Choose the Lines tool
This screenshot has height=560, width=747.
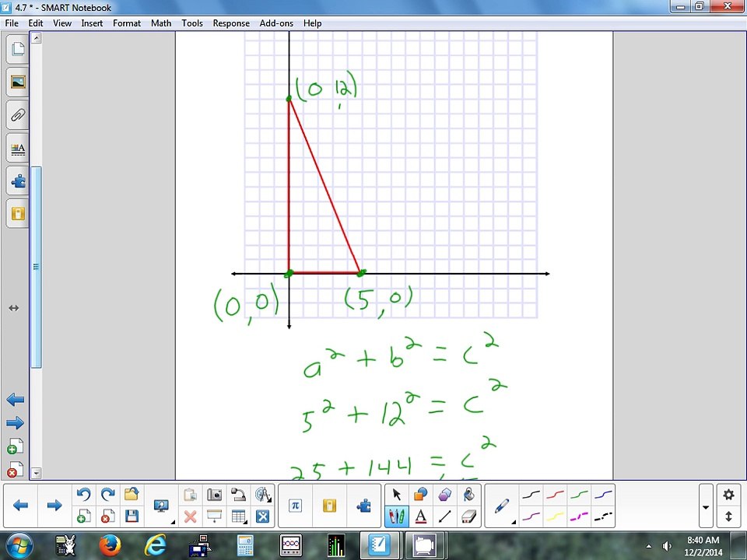click(x=444, y=516)
